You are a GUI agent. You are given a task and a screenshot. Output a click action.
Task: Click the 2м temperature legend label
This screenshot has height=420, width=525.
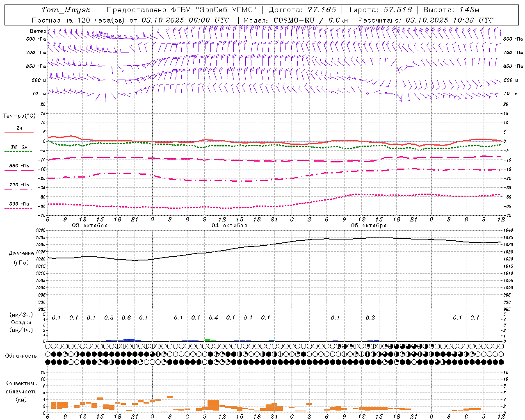pyautogui.click(x=19, y=128)
